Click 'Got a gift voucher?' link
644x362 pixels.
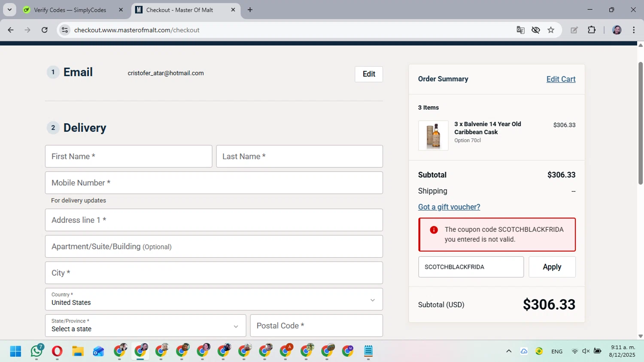pyautogui.click(x=449, y=207)
